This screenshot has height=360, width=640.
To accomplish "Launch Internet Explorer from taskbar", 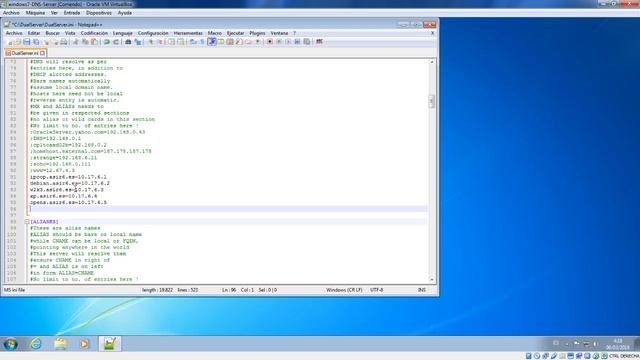I will tap(36, 344).
